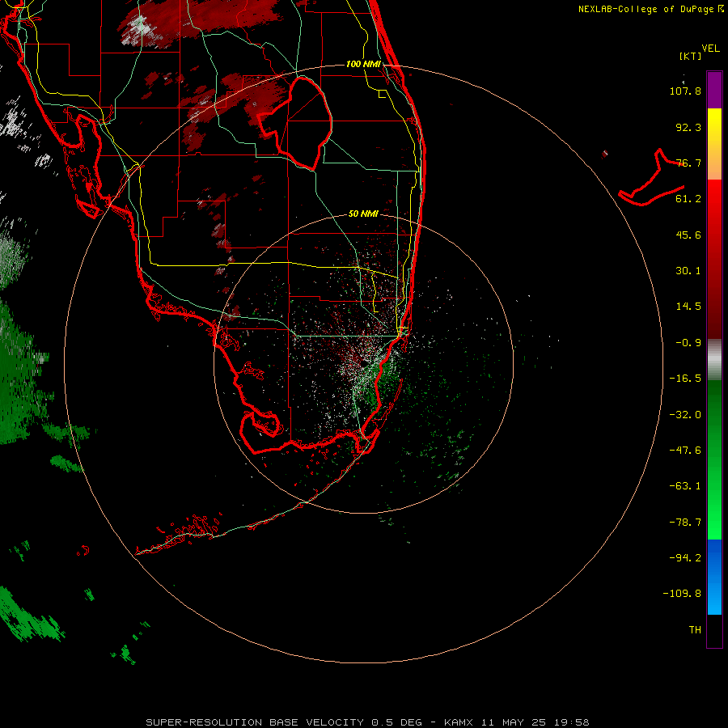Click the 50 NMI range ring label
This screenshot has height=728, width=728.
(x=363, y=214)
